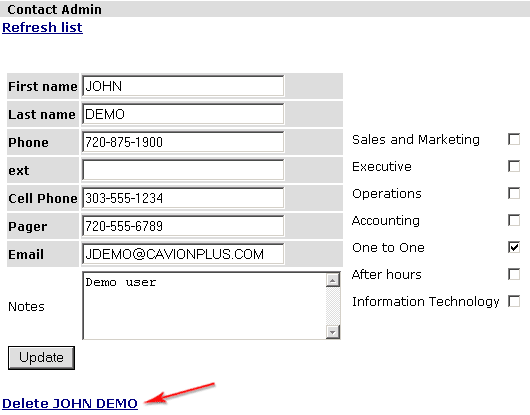Check the Information Technology checkbox
This screenshot has width=530, height=415.
[514, 301]
